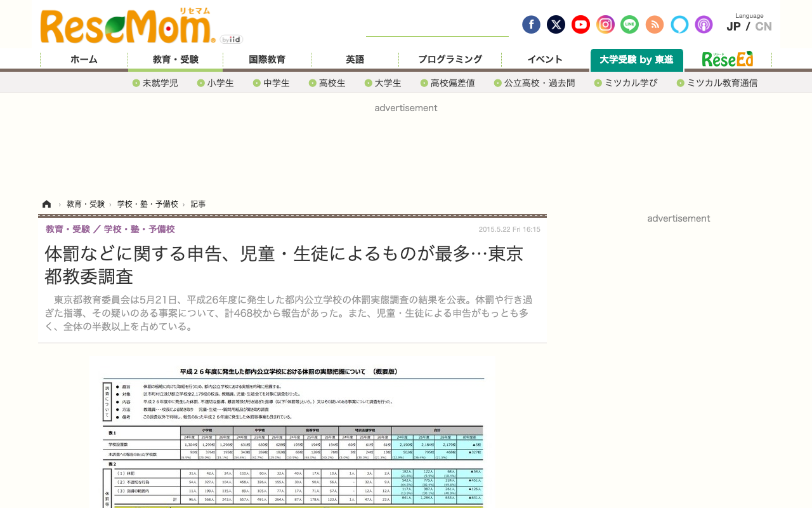The image size is (812, 508).
Task: Open the LINE icon
Action: tap(629, 25)
